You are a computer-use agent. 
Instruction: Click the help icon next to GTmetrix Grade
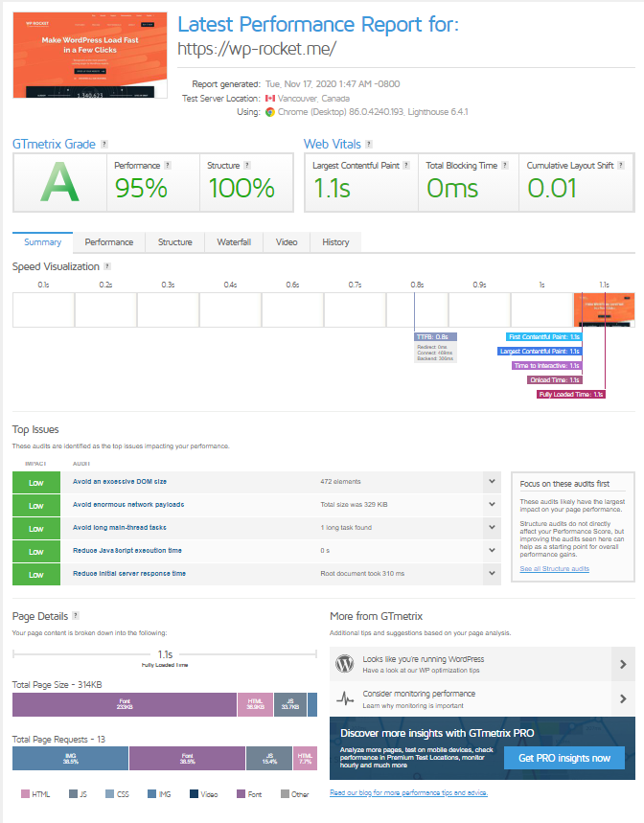103,145
